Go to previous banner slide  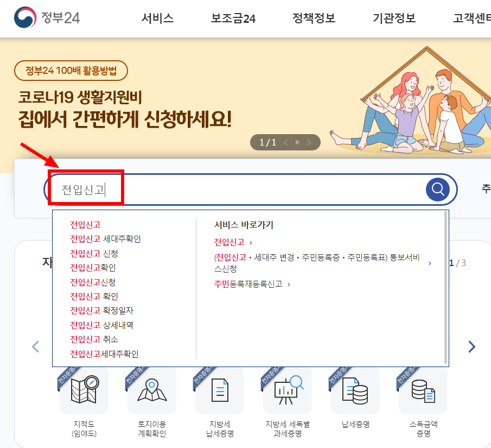[x=285, y=142]
